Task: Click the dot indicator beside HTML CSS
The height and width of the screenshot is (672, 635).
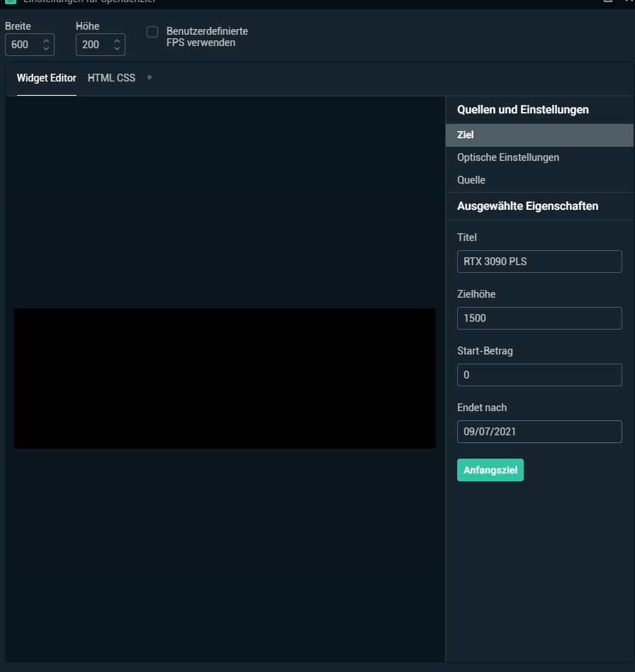Action: point(150,77)
